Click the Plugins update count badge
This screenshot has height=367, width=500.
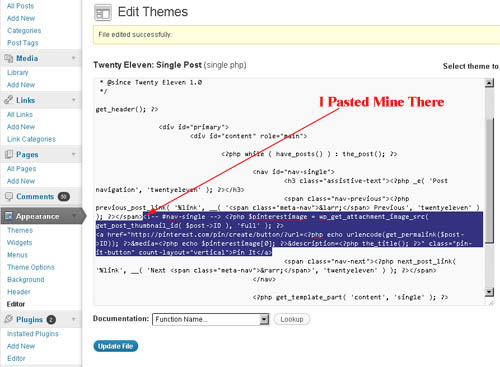51,320
